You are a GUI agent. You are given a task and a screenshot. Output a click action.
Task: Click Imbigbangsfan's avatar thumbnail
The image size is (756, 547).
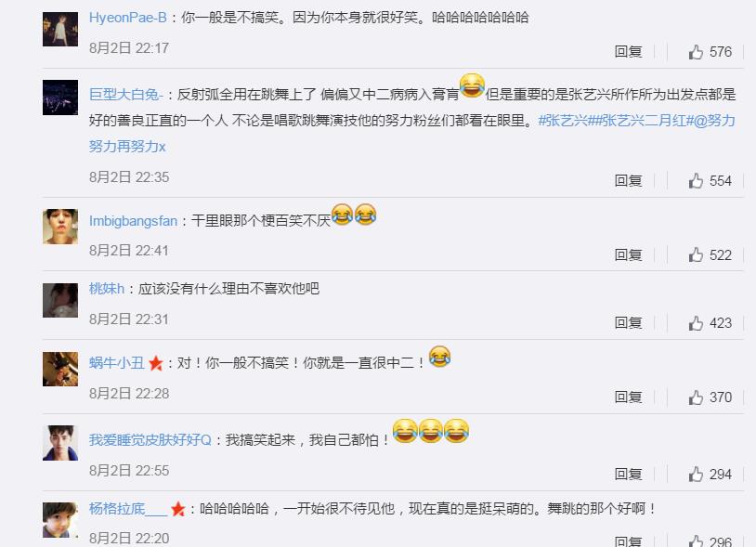tap(60, 227)
